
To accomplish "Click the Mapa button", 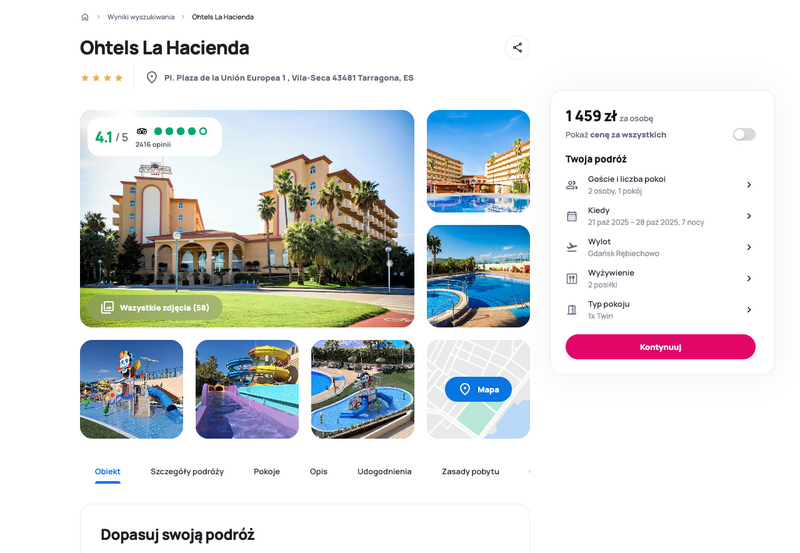I will click(478, 389).
